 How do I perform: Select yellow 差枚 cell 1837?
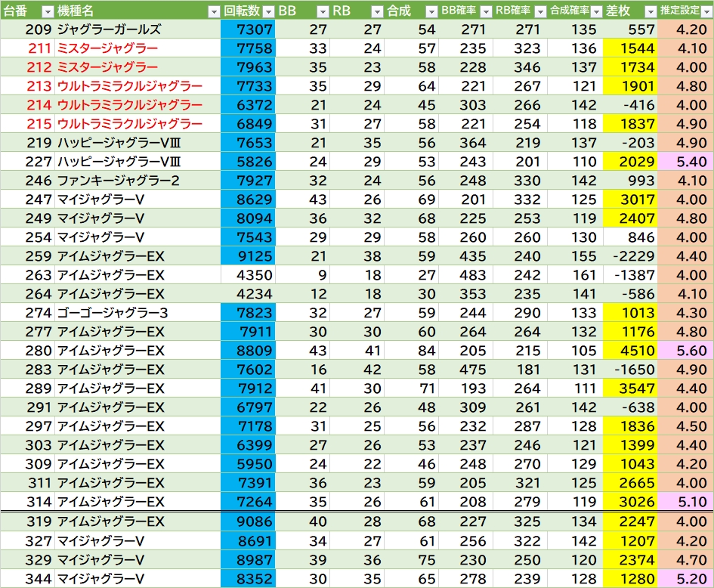(630, 124)
